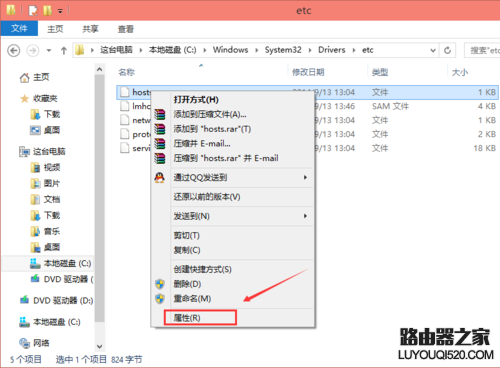The width and height of the screenshot is (500, 368).
Task: Select 本地磁盘 (C:) in the address path
Action: (172, 50)
